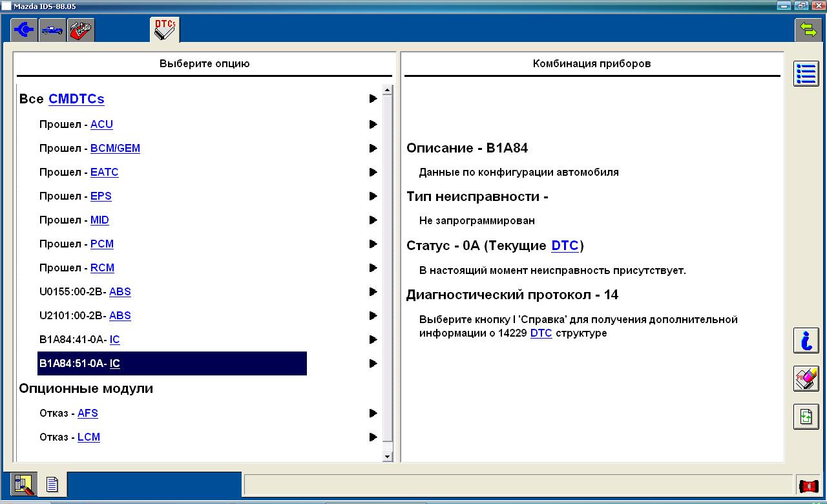Click the 'Опционные модули' heading
Image resolution: width=827 pixels, height=504 pixels.
[x=86, y=388]
